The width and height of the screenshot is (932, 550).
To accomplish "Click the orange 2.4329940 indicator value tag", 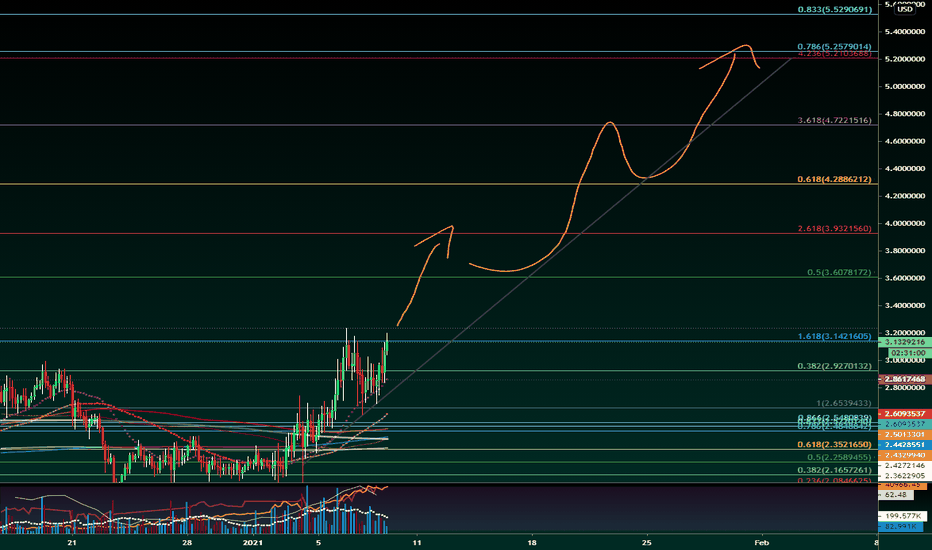I will pyautogui.click(x=905, y=455).
